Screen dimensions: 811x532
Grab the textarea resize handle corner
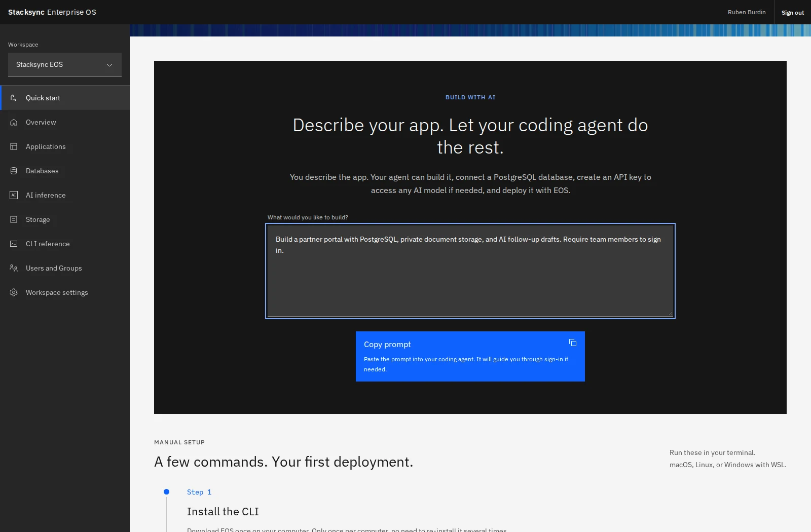pyautogui.click(x=670, y=314)
